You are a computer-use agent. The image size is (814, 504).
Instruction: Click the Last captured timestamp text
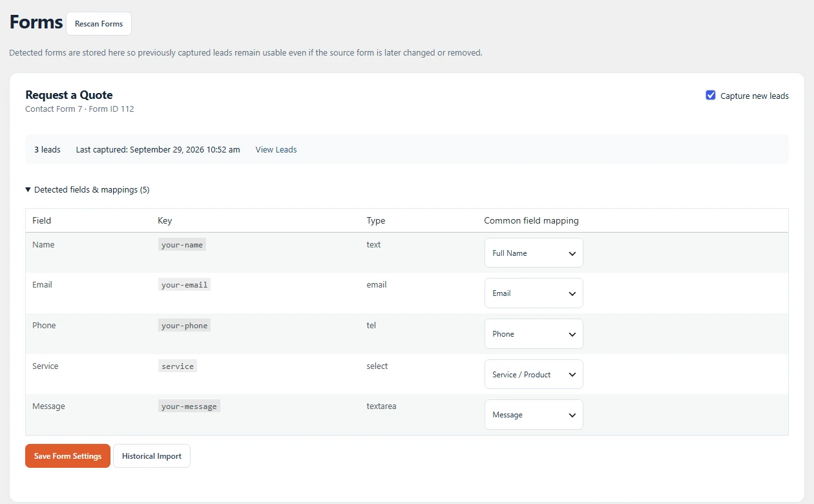coord(158,149)
